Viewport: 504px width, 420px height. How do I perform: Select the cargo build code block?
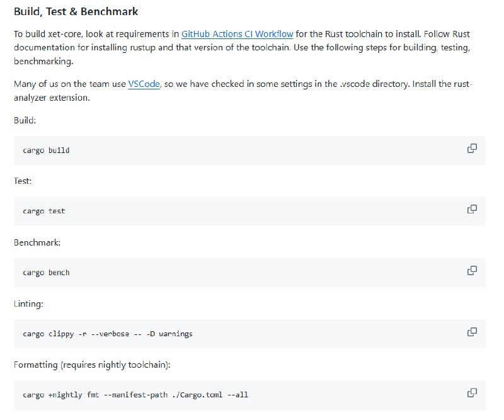tap(47, 150)
